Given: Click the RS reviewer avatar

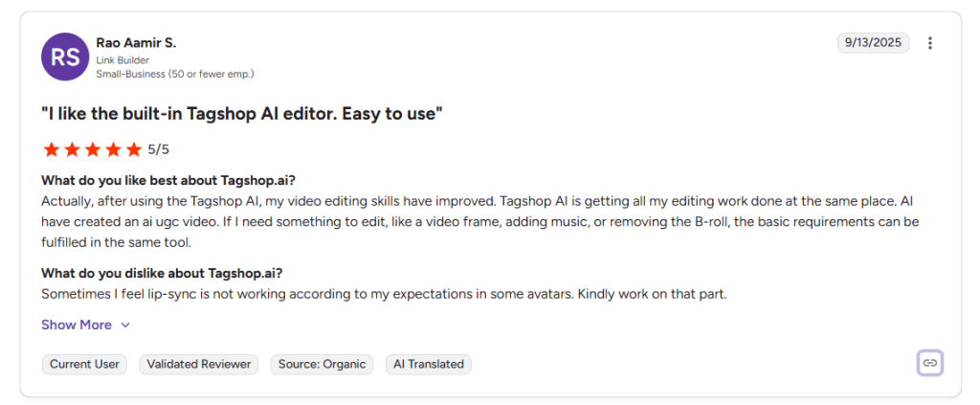Looking at the screenshot, I should (65, 57).
